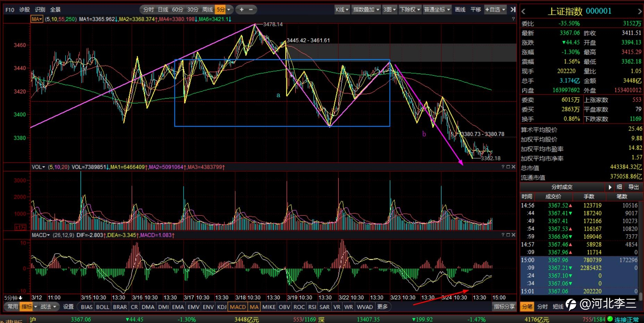Image resolution: width=644 pixels, height=323 pixels.
Task: Open 全景 panorama view
Action: [55, 10]
